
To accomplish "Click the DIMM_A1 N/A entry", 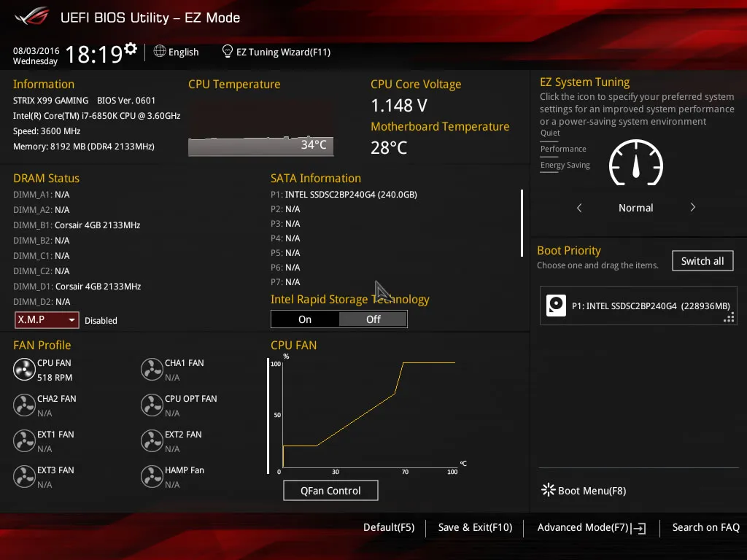I will (42, 195).
